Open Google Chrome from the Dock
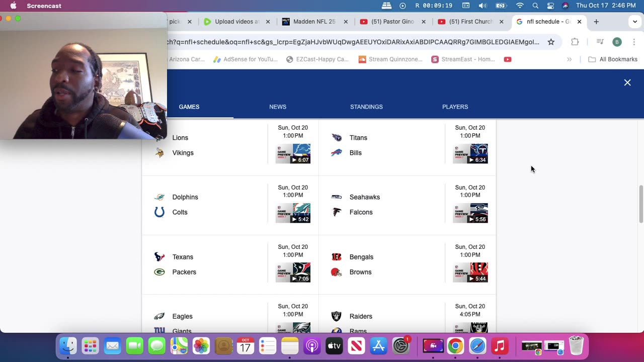Image resolution: width=644 pixels, height=362 pixels. (x=455, y=346)
